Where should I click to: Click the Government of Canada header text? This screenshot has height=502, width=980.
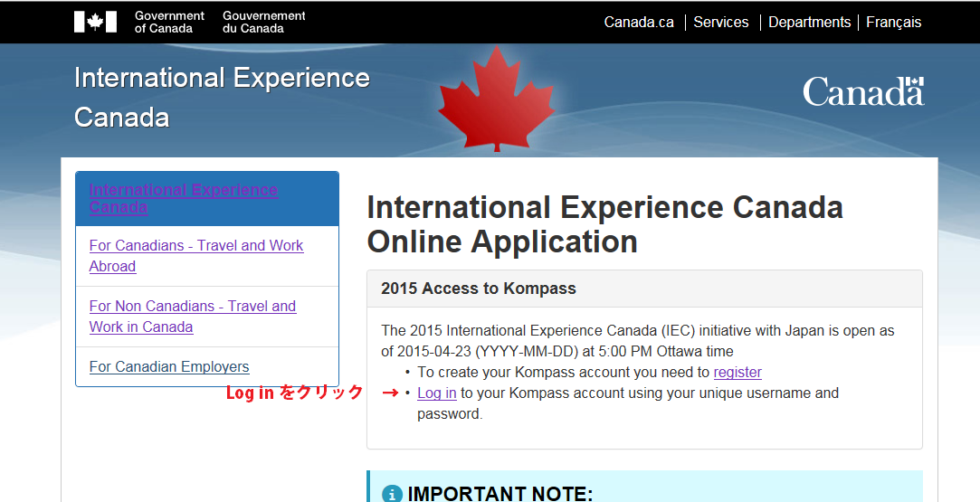[x=169, y=22]
